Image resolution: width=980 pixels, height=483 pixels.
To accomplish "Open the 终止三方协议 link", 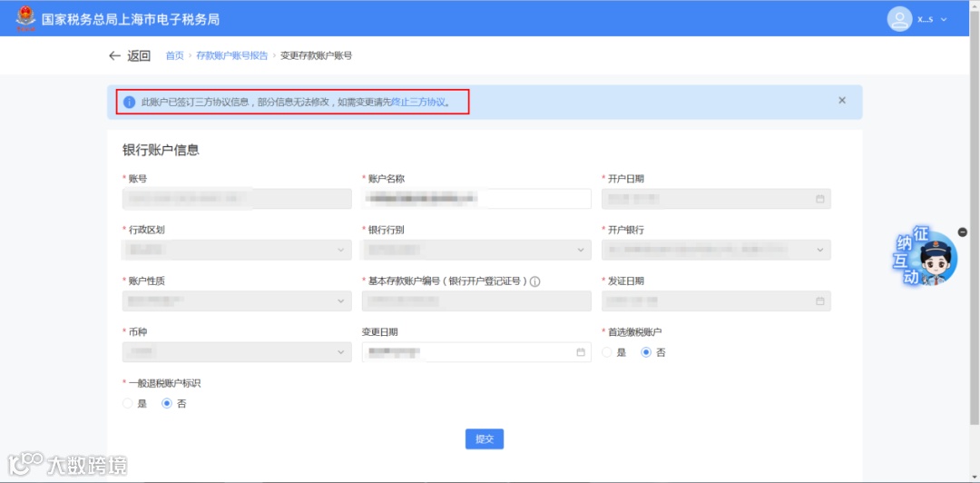I will click(x=418, y=102).
